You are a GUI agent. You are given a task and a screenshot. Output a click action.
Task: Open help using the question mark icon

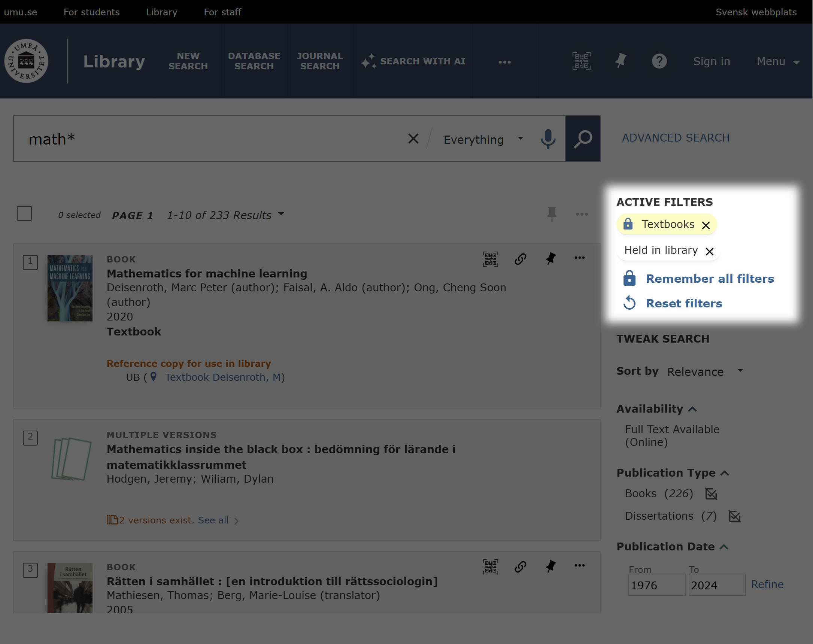[659, 61]
